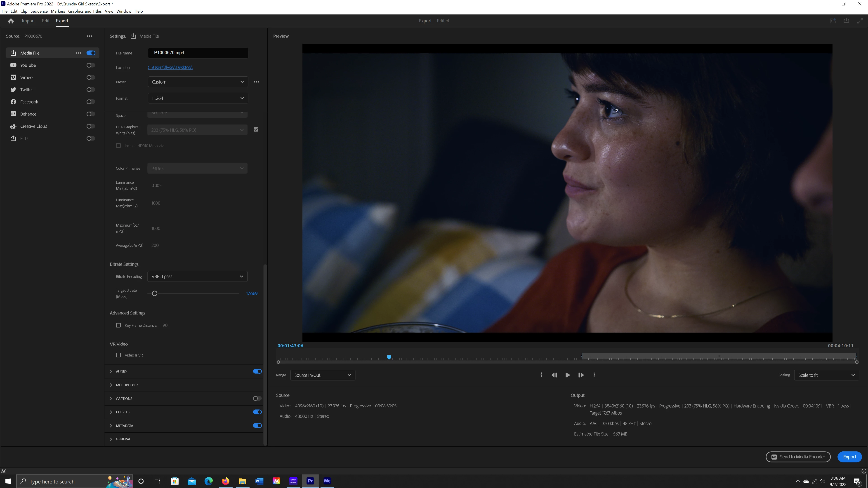Click the Home icon in header
The image size is (868, 488).
(x=11, y=21)
